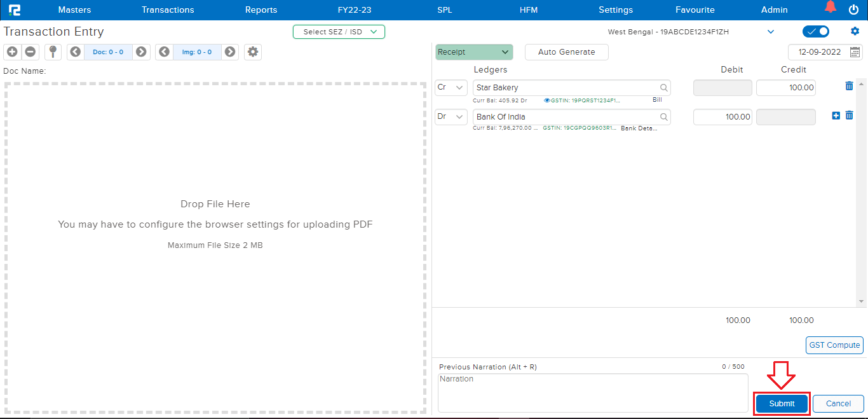
Task: Delete the Star Bakery ledger row
Action: [x=849, y=86]
